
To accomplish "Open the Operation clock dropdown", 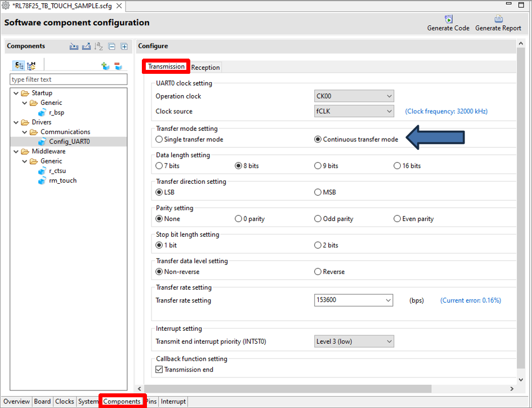I will click(354, 96).
